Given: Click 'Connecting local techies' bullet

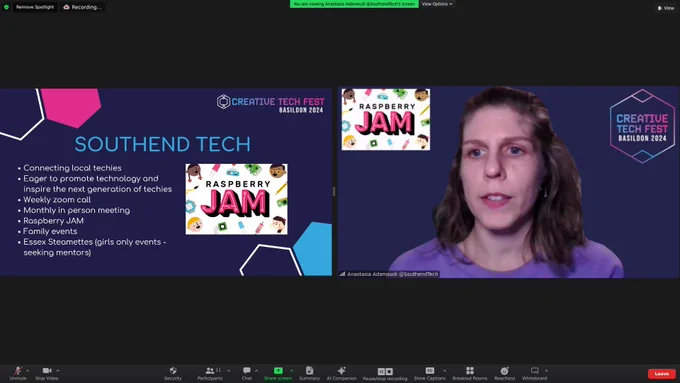Looking at the screenshot, I should (72, 168).
